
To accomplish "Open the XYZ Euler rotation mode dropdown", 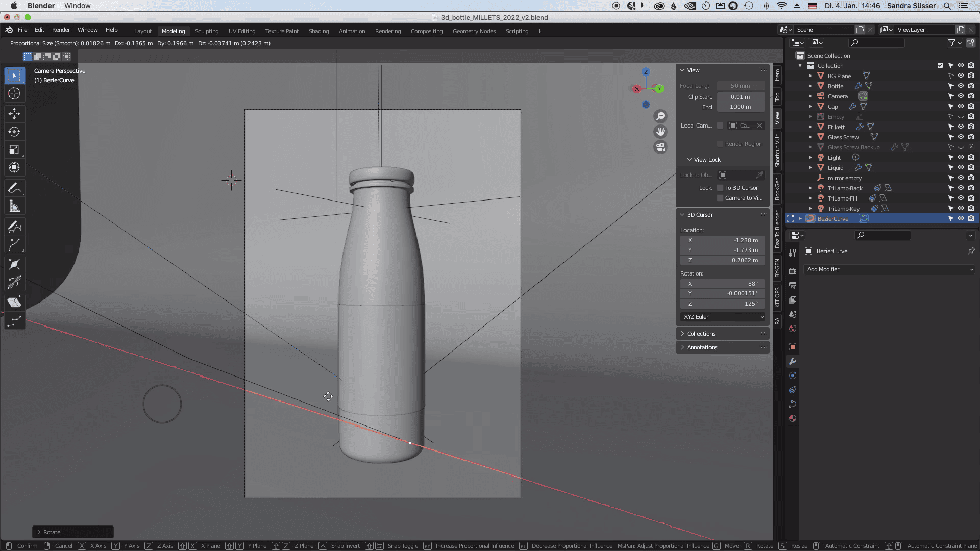I will coord(723,317).
